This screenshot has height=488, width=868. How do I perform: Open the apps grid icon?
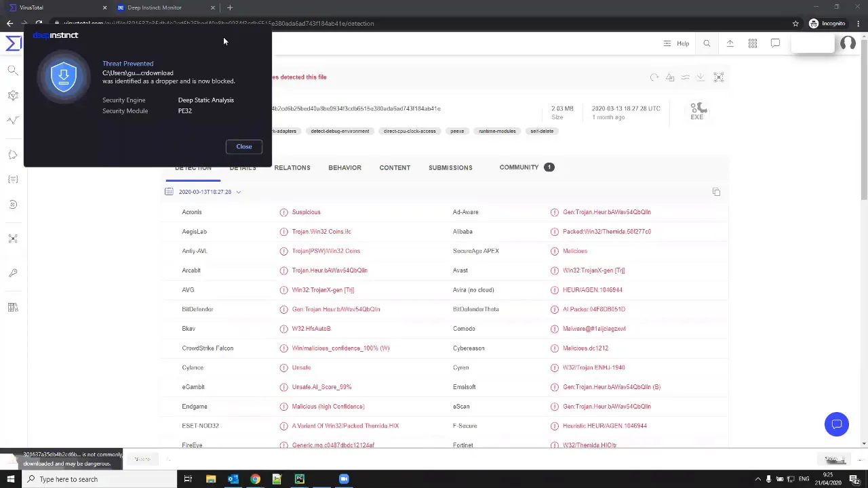[x=753, y=43]
